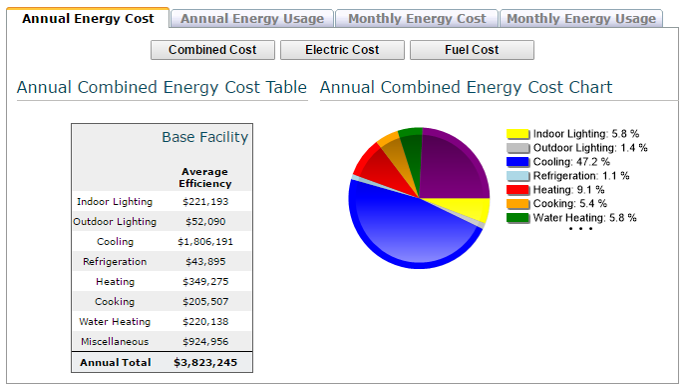This screenshot has height=390, width=688.
Task: Switch to the Annual Energy Usage tab
Action: [x=252, y=19]
